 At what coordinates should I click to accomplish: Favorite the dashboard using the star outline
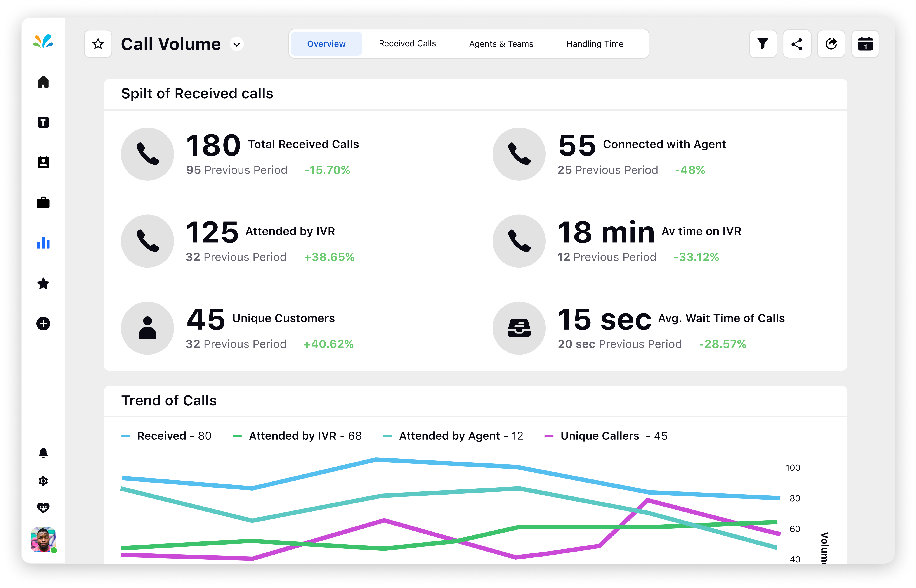coord(98,43)
